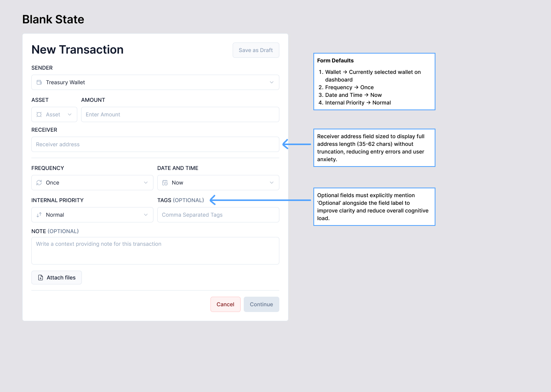Click the Note text area
The height and width of the screenshot is (392, 551).
[x=155, y=251]
